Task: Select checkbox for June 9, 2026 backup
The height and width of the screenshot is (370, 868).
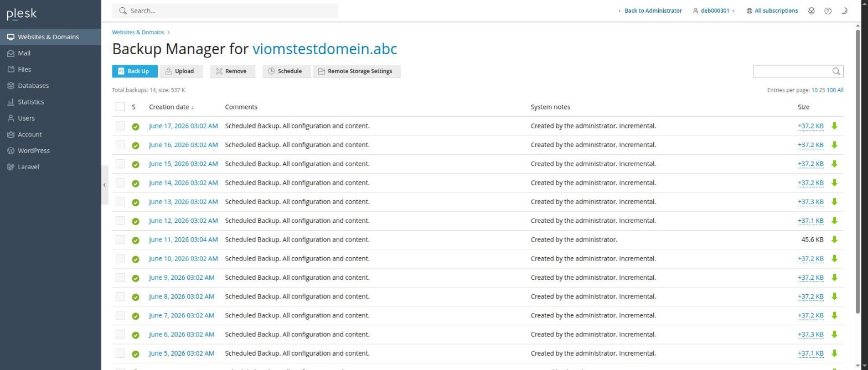Action: [120, 278]
